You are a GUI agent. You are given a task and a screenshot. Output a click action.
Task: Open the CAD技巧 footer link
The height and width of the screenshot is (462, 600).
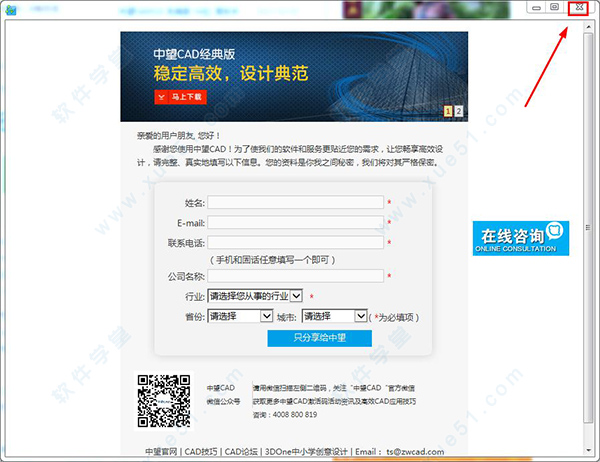[x=201, y=452]
